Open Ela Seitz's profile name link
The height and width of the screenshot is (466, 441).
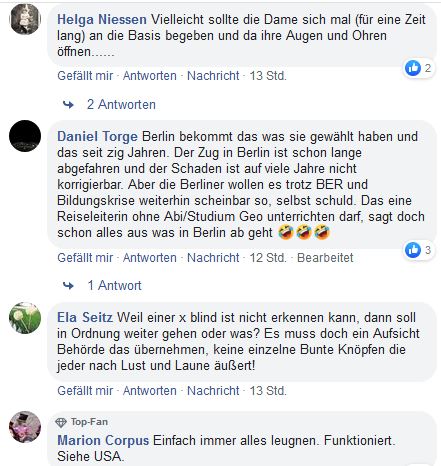click(x=85, y=317)
